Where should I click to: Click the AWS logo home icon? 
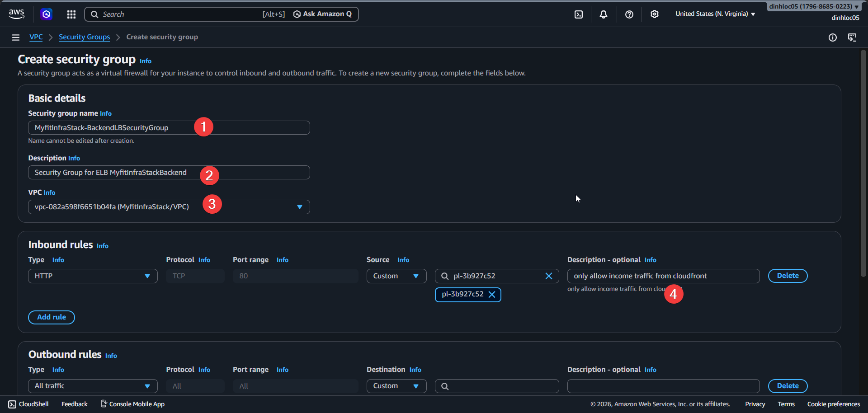(17, 14)
